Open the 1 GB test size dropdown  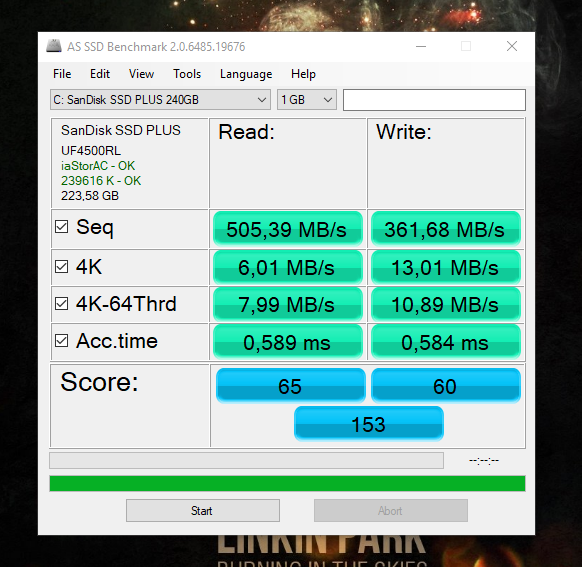[x=307, y=99]
